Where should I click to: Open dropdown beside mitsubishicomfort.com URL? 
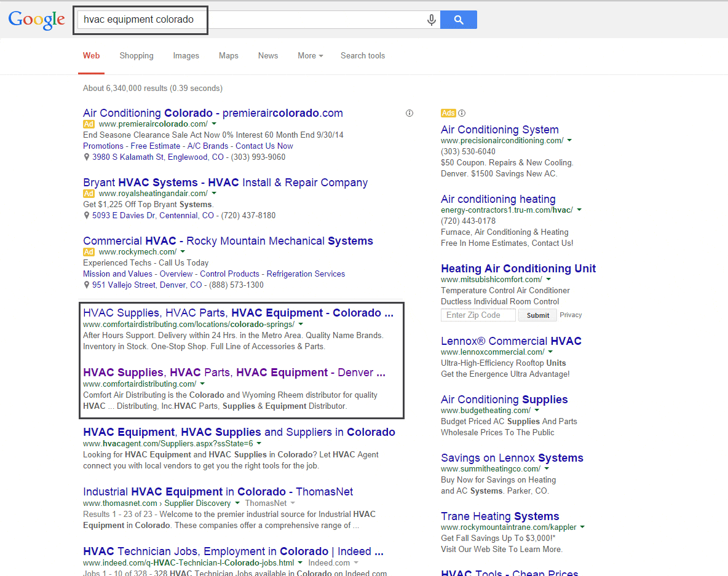point(548,280)
